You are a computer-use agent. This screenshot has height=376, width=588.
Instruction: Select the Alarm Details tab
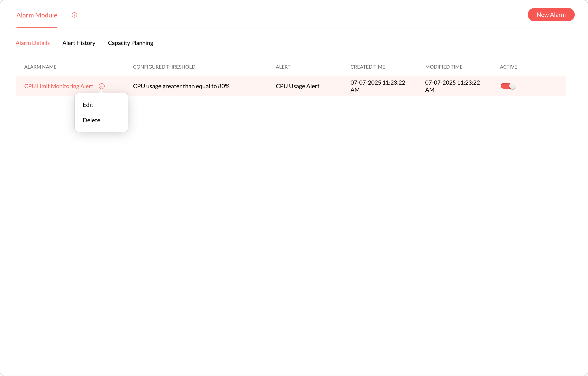[x=33, y=43]
